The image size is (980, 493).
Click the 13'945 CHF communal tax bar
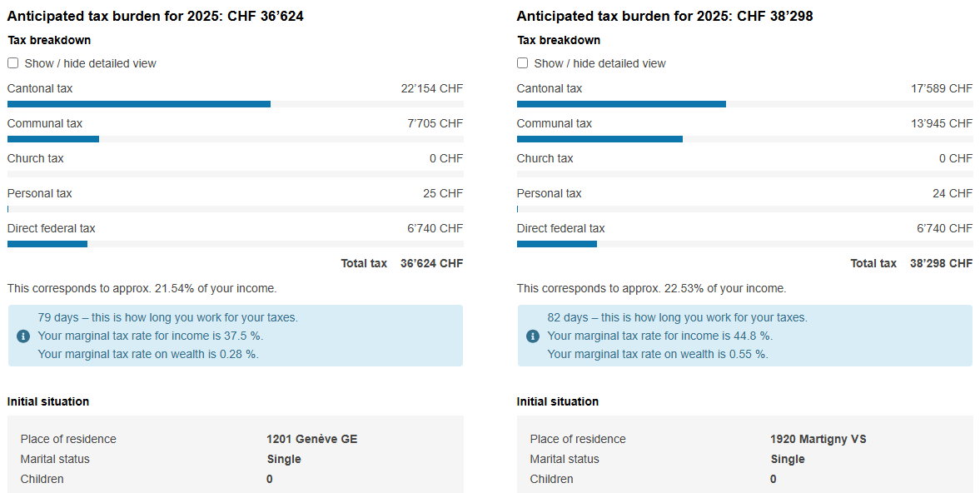click(599, 139)
